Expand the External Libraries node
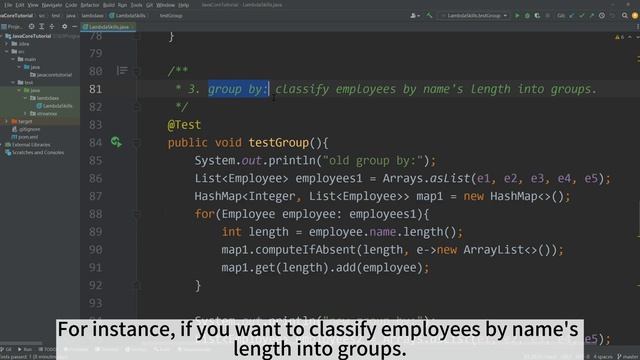This screenshot has height=360, width=640. pos(2,144)
